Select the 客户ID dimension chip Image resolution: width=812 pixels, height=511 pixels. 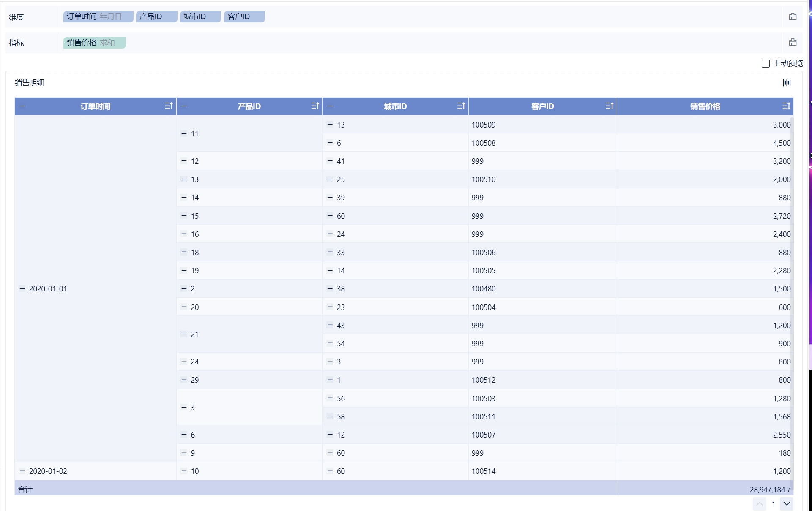[x=244, y=16]
